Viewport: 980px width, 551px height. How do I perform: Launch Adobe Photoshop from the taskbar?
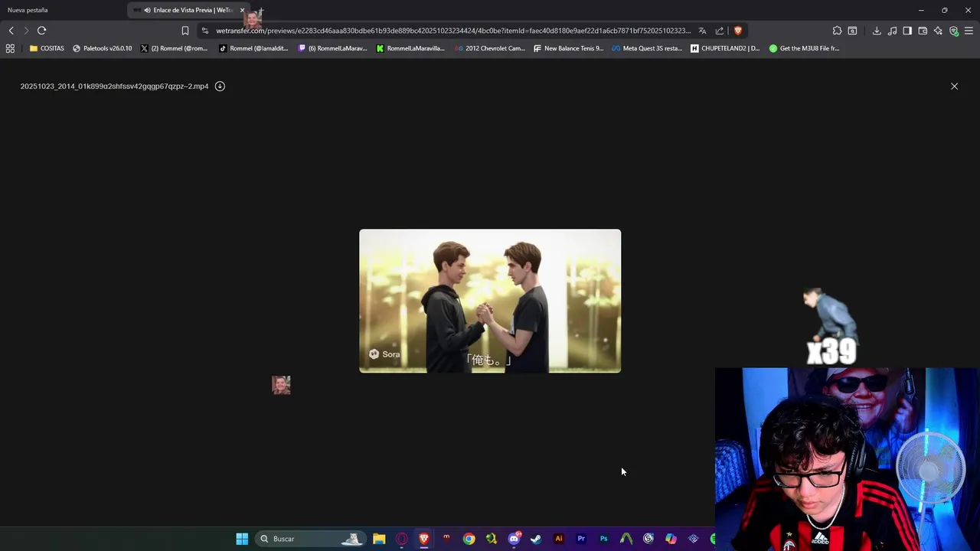point(603,539)
